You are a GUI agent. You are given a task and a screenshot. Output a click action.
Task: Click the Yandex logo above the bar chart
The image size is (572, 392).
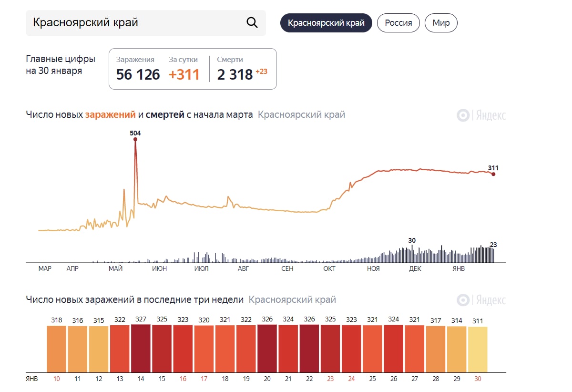pyautogui.click(x=481, y=300)
